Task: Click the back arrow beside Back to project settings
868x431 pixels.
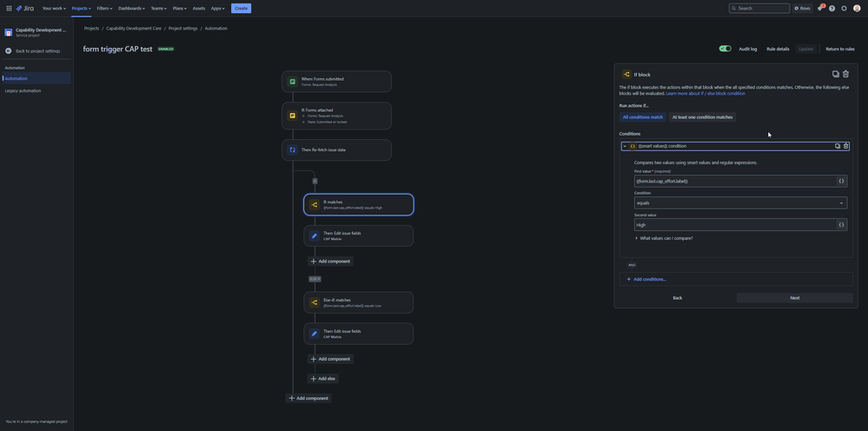Action: (x=9, y=51)
